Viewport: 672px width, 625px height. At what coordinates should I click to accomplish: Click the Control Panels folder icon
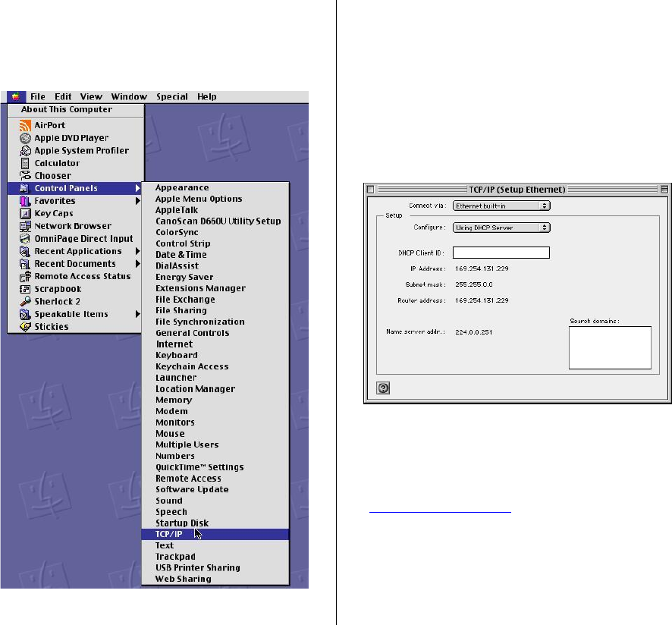[24, 188]
